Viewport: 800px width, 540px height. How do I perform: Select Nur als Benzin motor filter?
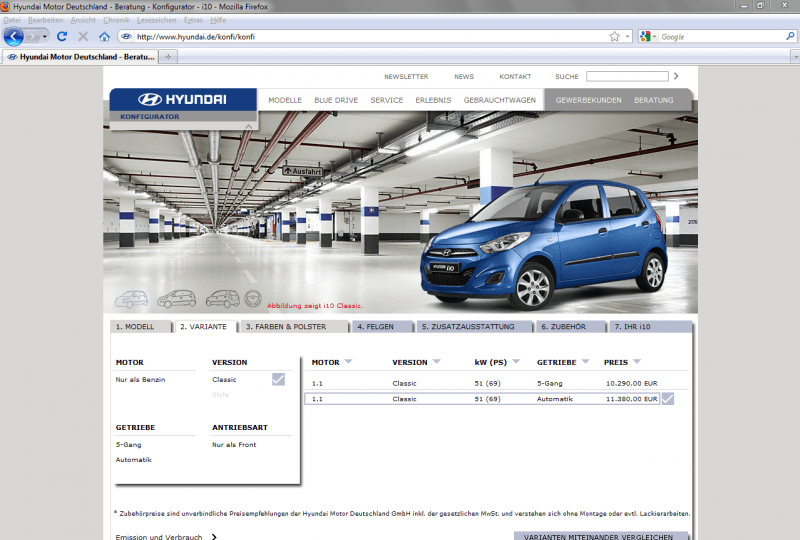(x=140, y=380)
